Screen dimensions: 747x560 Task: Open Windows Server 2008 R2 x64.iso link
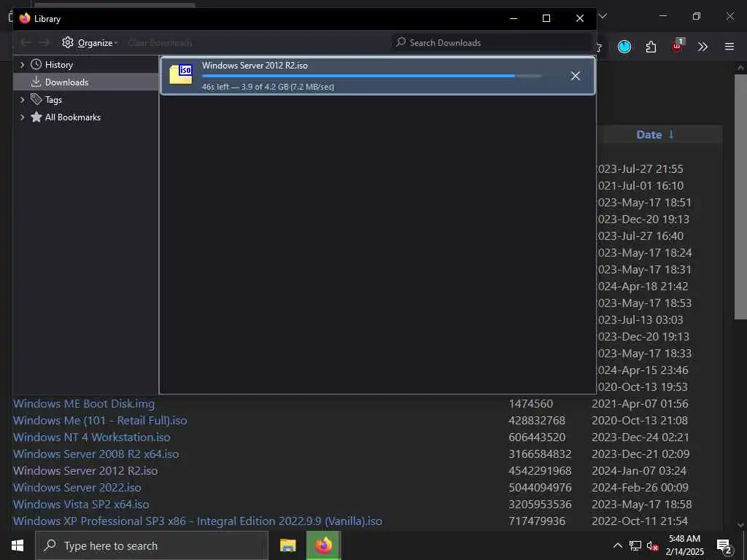[x=96, y=454]
